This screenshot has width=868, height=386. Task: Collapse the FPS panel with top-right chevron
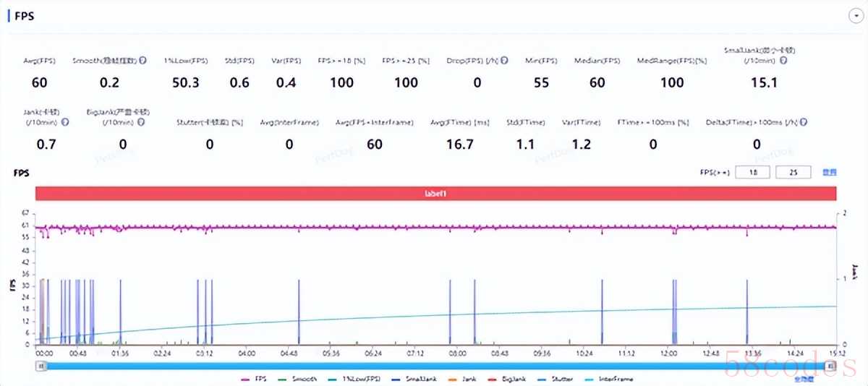point(854,16)
